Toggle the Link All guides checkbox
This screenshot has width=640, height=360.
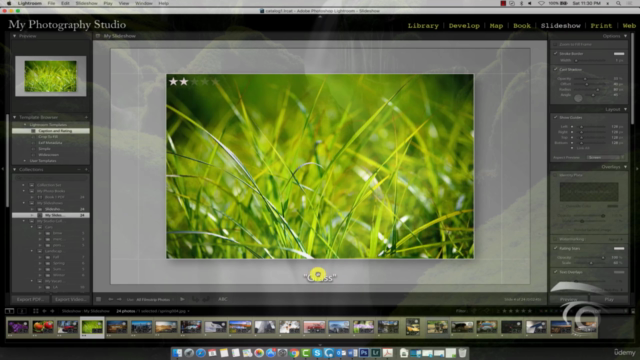(572, 148)
